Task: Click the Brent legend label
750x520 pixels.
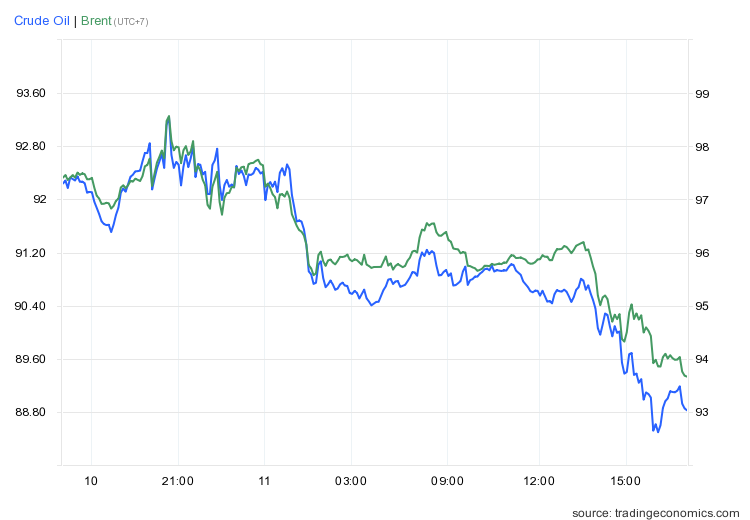Action: (x=95, y=20)
